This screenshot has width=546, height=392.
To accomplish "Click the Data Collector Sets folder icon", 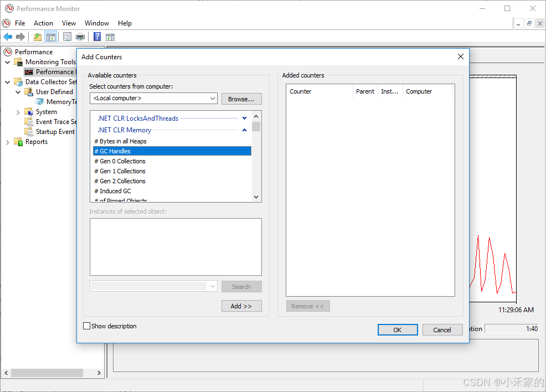I will (18, 82).
